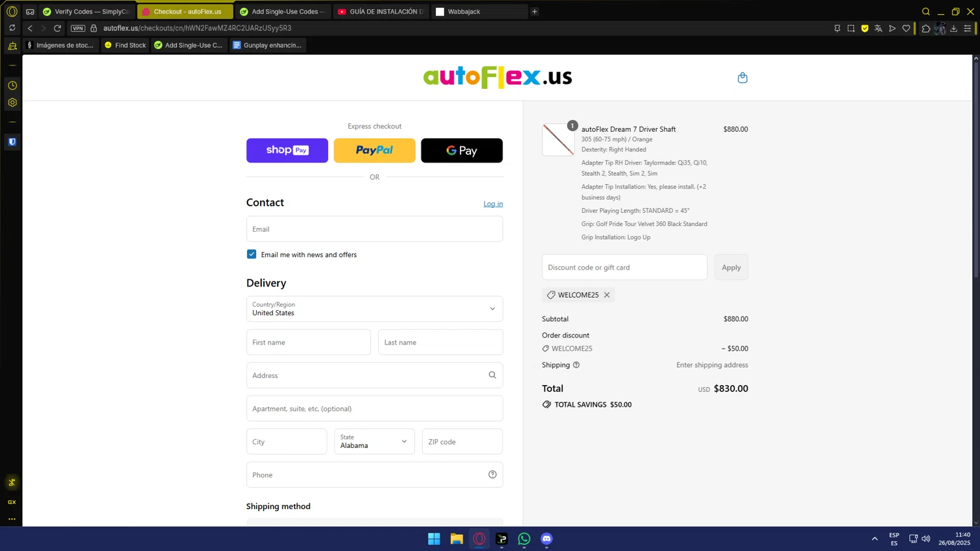
Task: Open sidebar settings gear icon
Action: coord(12,102)
